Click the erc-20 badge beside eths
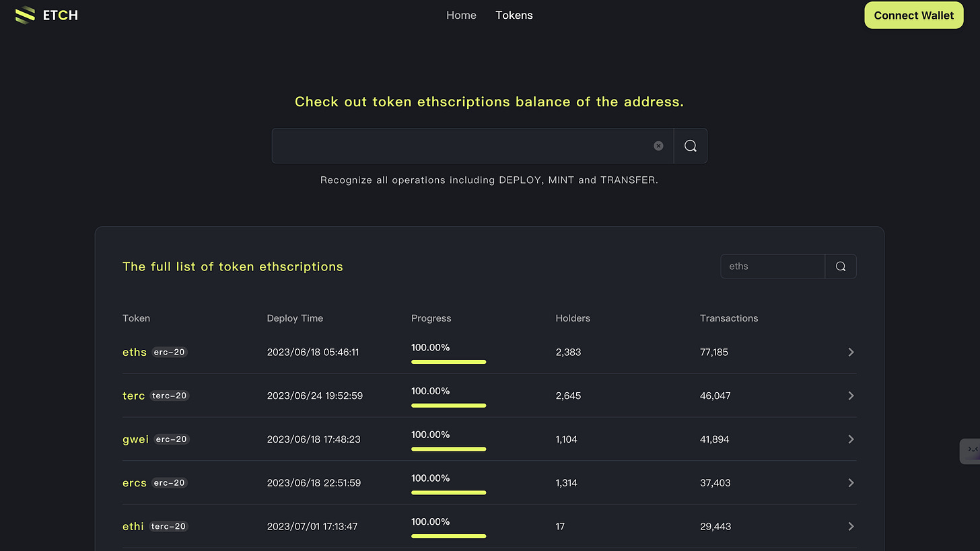The height and width of the screenshot is (551, 980). point(170,352)
